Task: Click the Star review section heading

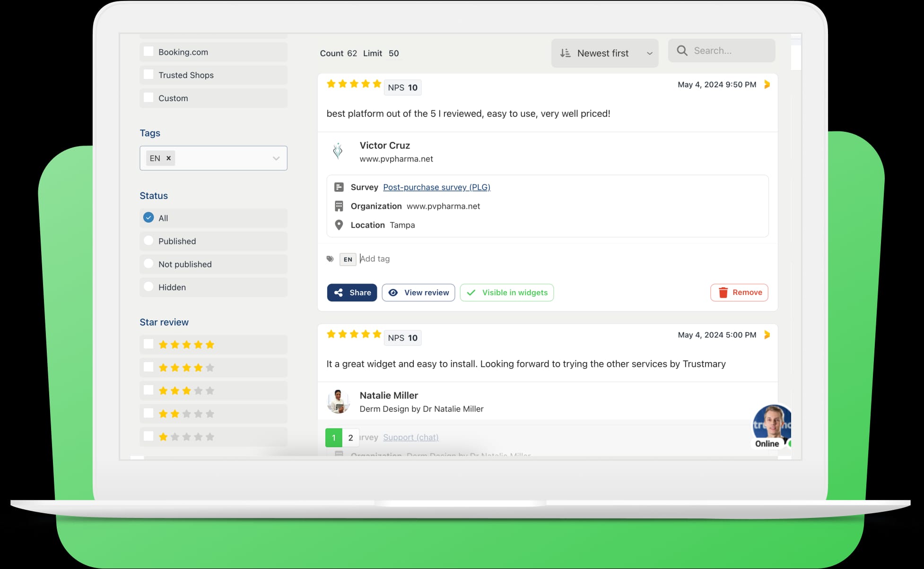Action: click(164, 322)
